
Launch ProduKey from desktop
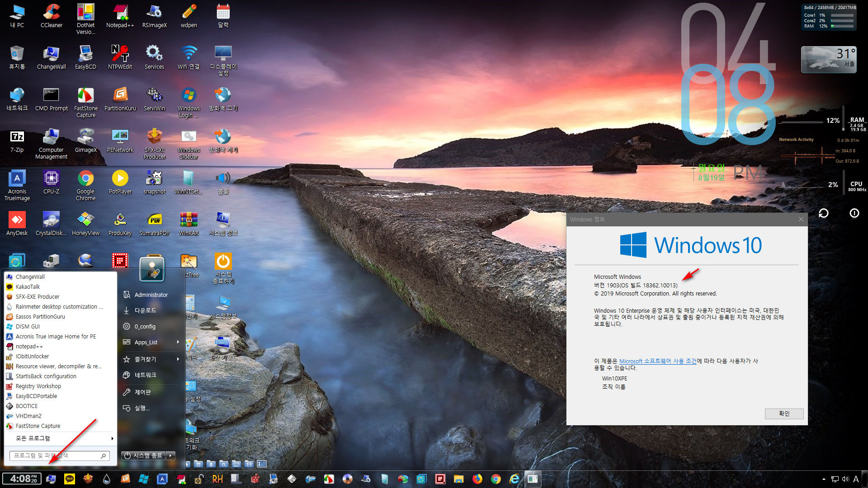120,224
